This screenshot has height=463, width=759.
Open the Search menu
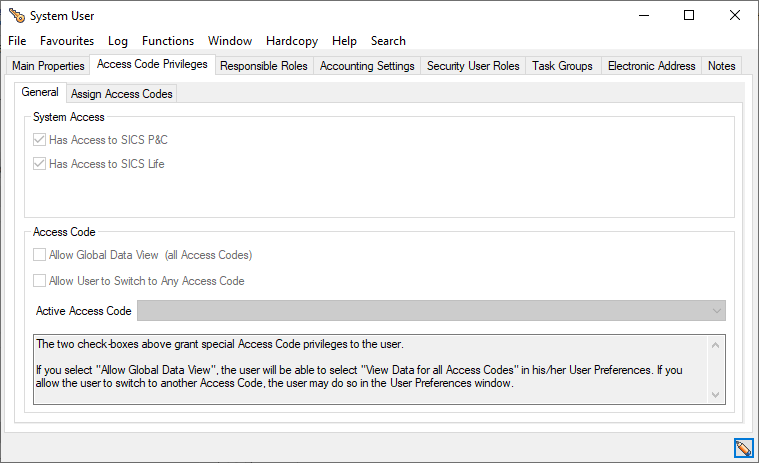pos(388,41)
